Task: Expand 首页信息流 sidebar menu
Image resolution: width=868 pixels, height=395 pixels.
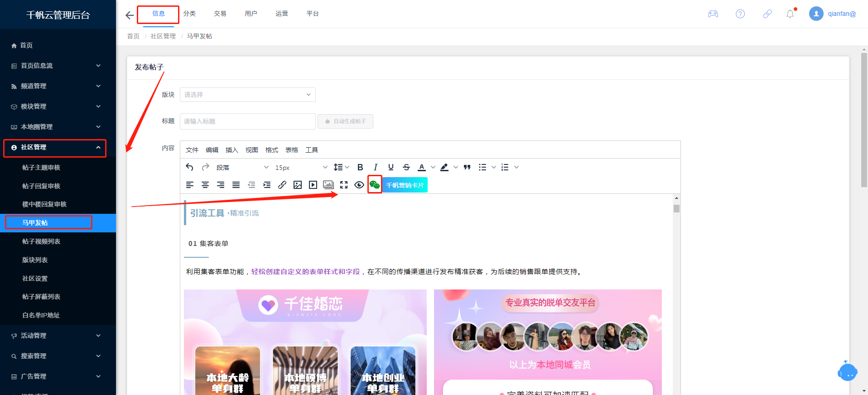Action: (x=58, y=66)
